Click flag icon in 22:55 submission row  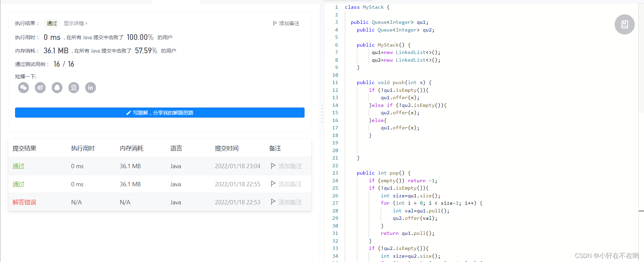[x=273, y=184]
